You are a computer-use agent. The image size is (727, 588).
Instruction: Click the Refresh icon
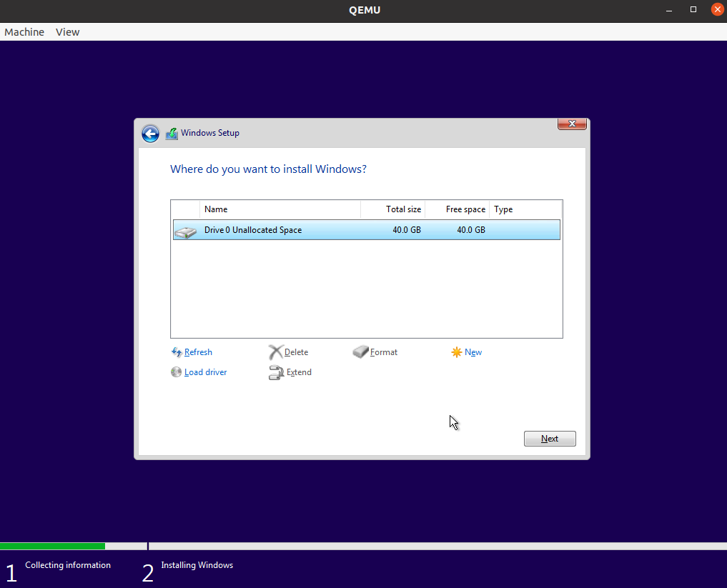tap(176, 352)
